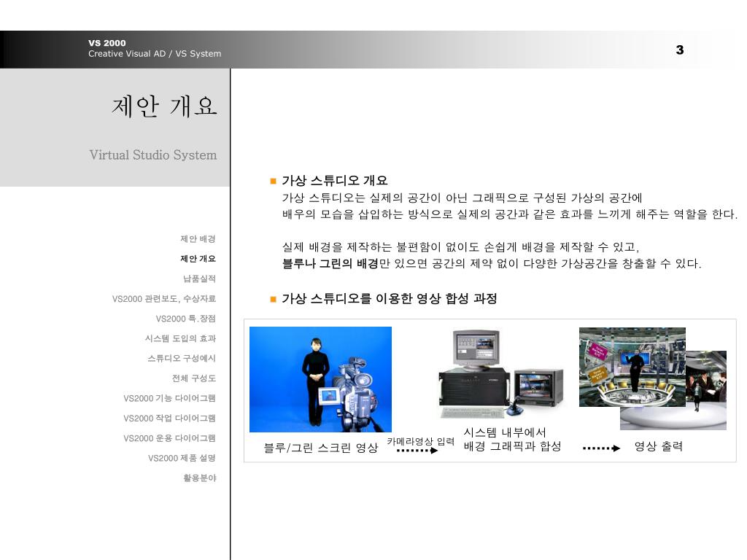This screenshot has height=560, width=747.
Task: Open the 활용분야 sidebar entry
Action: (200, 478)
